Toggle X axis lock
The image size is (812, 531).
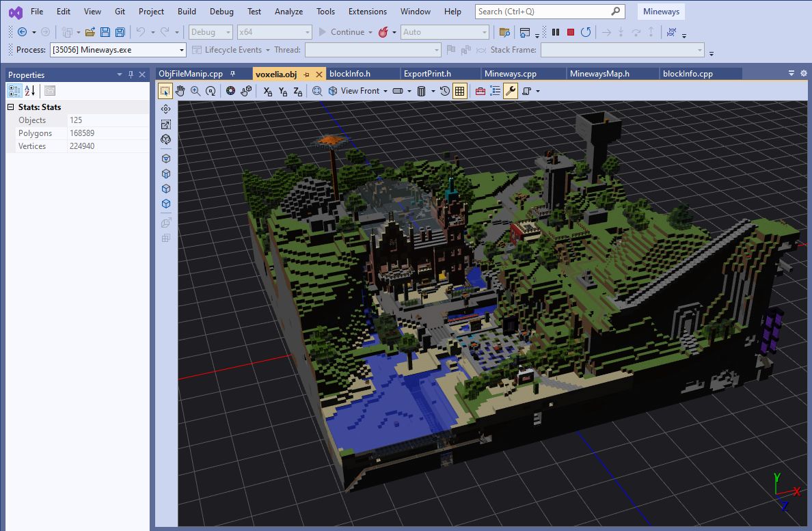click(x=267, y=91)
